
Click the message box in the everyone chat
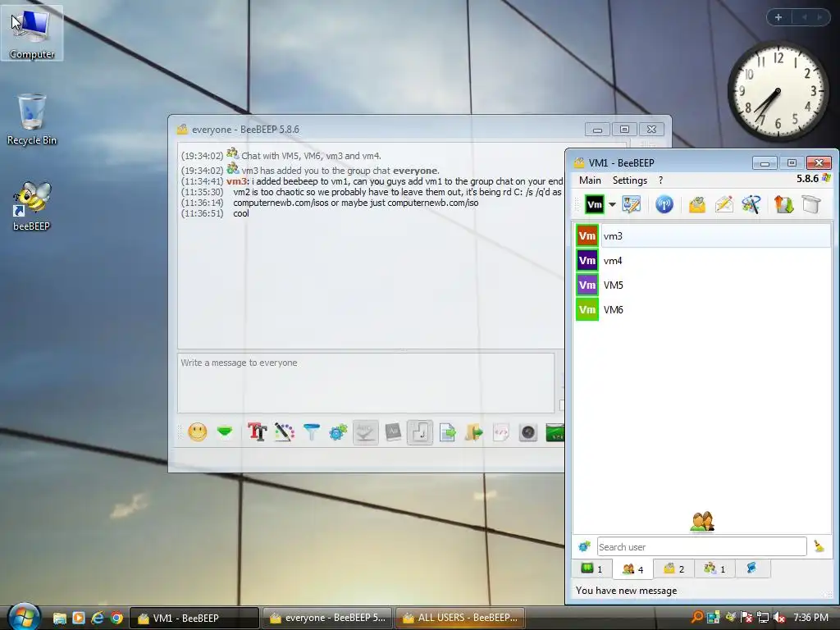pyautogui.click(x=366, y=382)
